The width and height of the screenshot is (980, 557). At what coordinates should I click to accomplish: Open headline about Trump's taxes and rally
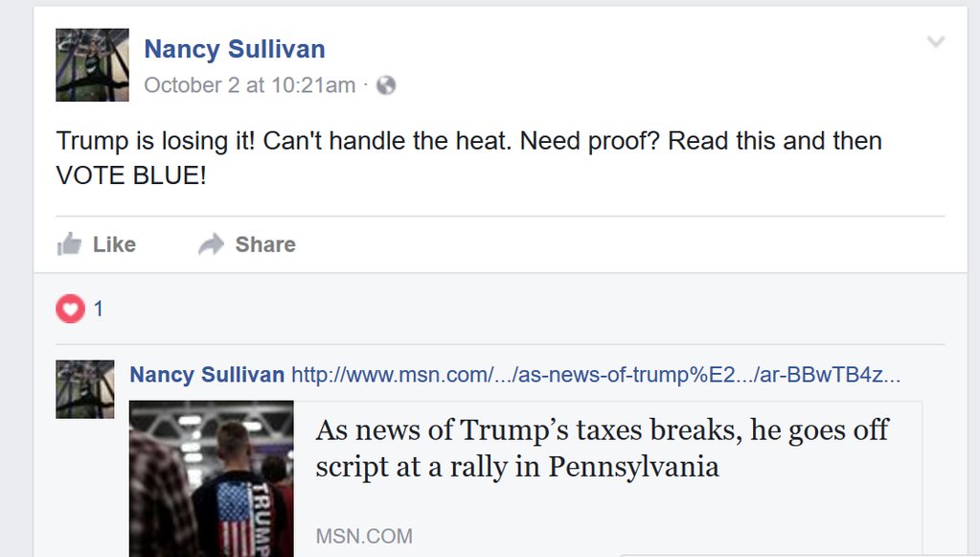[603, 448]
